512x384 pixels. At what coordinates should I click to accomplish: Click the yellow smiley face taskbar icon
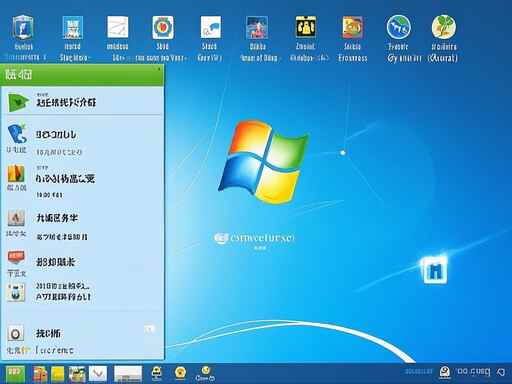[x=180, y=372]
